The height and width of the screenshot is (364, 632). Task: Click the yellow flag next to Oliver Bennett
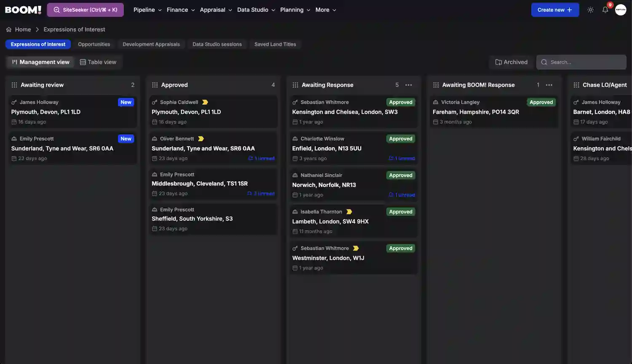201,138
